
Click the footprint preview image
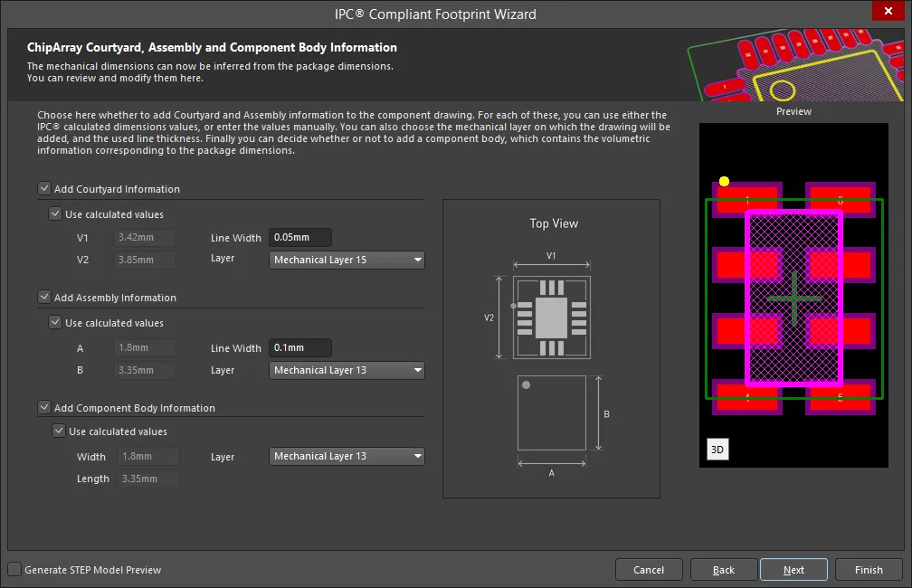(x=793, y=295)
